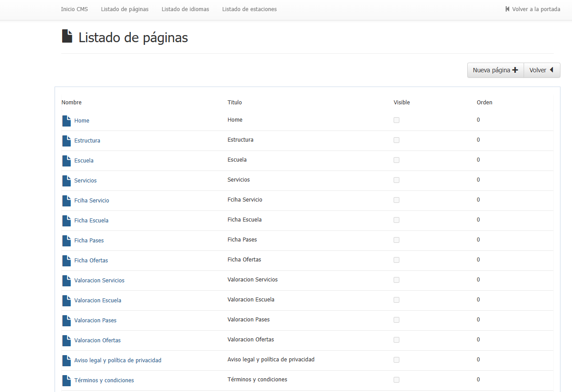572x392 pixels.
Task: Open Inicio CMS in the top navigation
Action: tap(74, 9)
